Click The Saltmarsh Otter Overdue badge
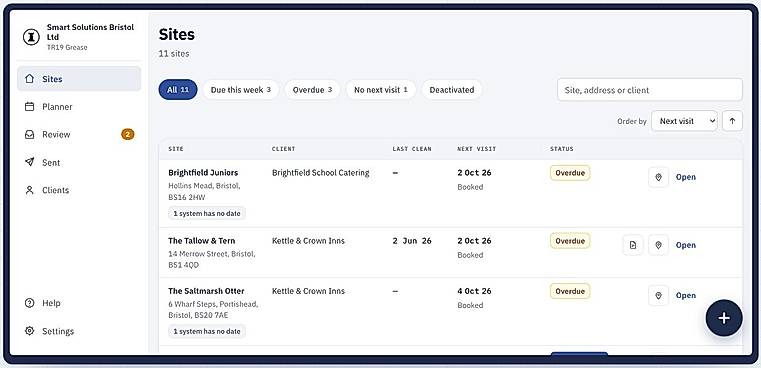This screenshot has height=368, width=761. coord(570,291)
